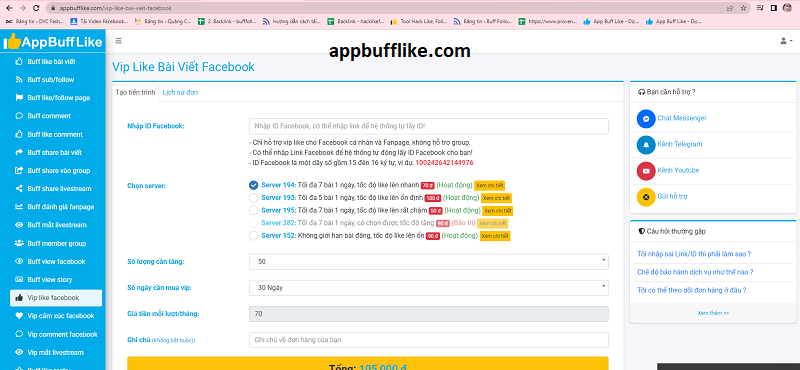Open Vip comment facebook in sidebar
Screen dimensions: 800x370
(x=62, y=334)
